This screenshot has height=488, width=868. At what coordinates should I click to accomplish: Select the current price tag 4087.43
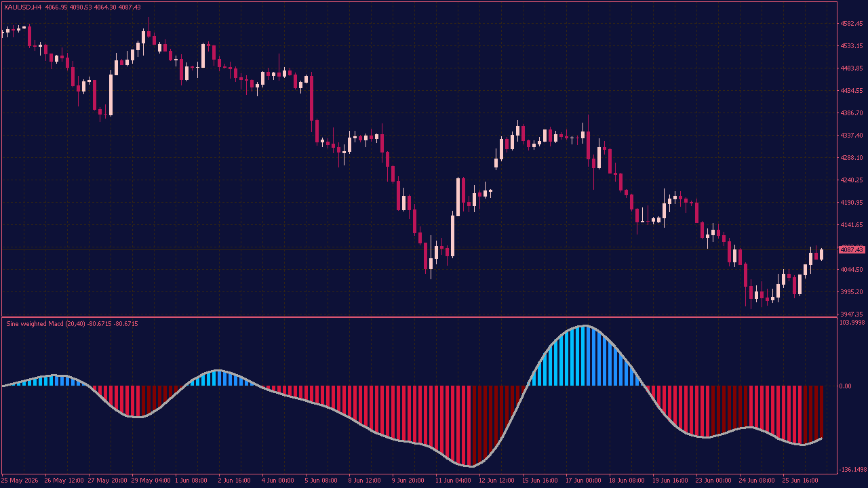(851, 250)
